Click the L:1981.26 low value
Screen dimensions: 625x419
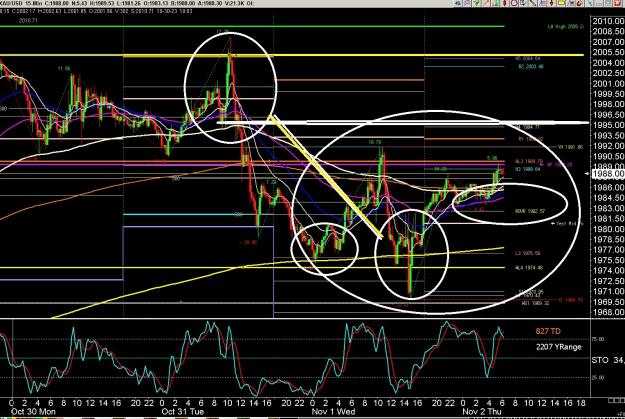tap(129, 3)
